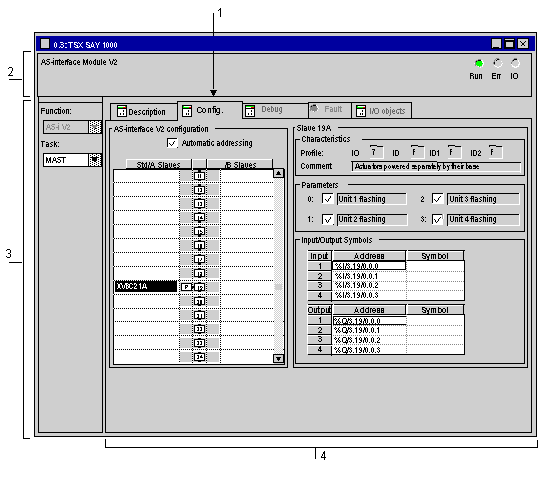Click the green Run indicator light

point(479,63)
